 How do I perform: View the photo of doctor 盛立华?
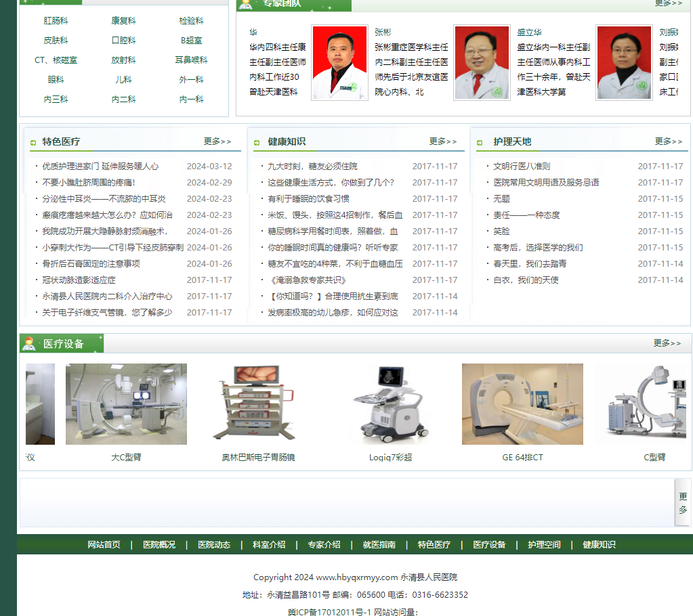click(x=482, y=63)
